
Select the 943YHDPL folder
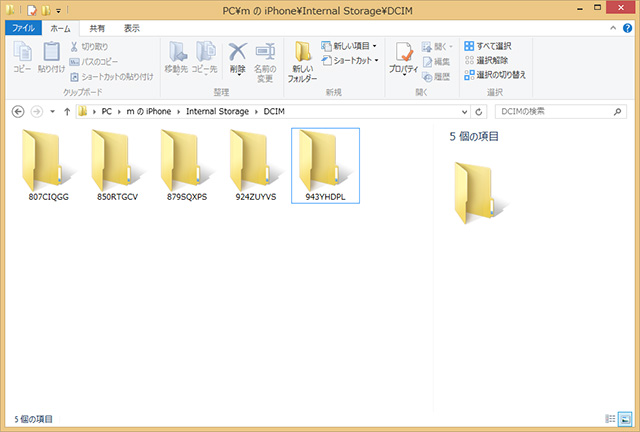[325, 165]
